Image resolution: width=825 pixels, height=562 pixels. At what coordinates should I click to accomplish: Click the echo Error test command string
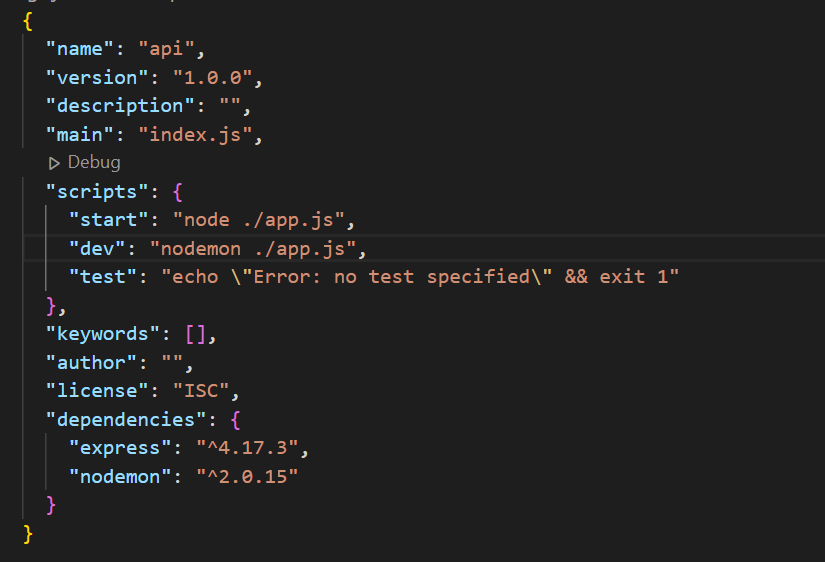click(420, 277)
